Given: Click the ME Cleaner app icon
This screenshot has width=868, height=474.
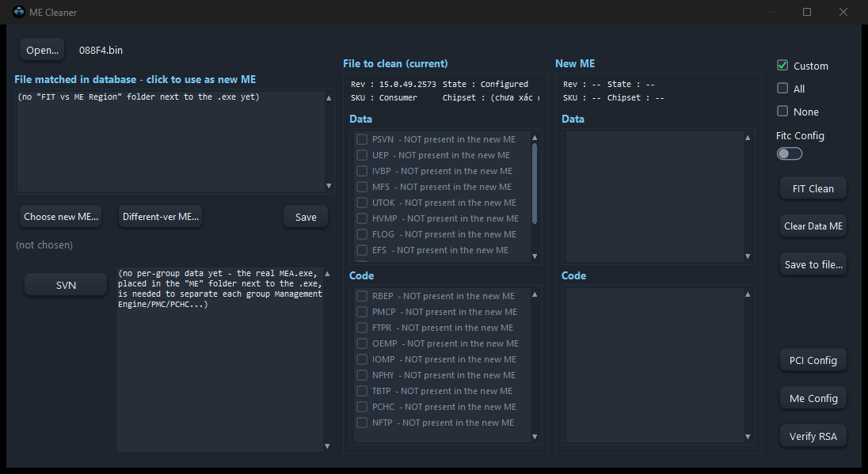Looking at the screenshot, I should pos(19,12).
